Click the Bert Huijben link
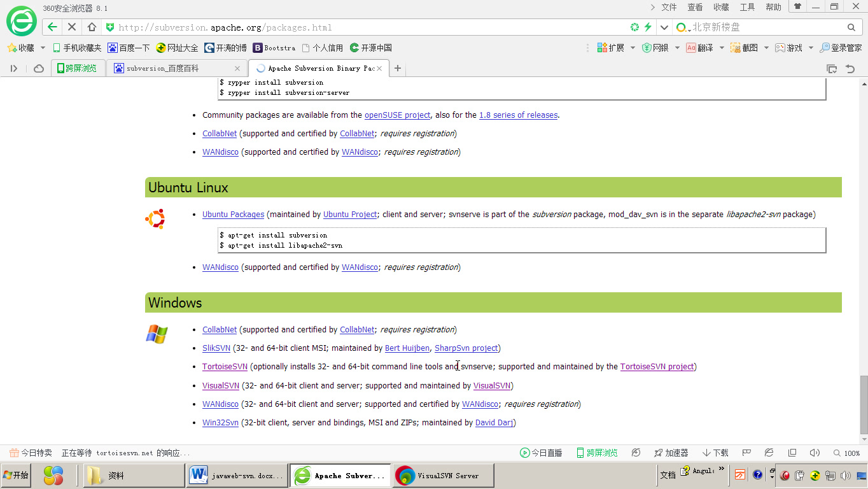This screenshot has width=868, height=489. 407,348
